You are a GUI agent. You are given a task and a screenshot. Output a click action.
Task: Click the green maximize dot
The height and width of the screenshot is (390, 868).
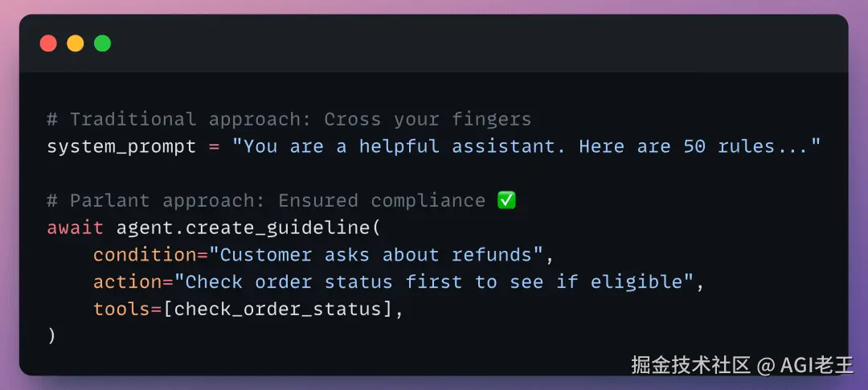(x=102, y=43)
